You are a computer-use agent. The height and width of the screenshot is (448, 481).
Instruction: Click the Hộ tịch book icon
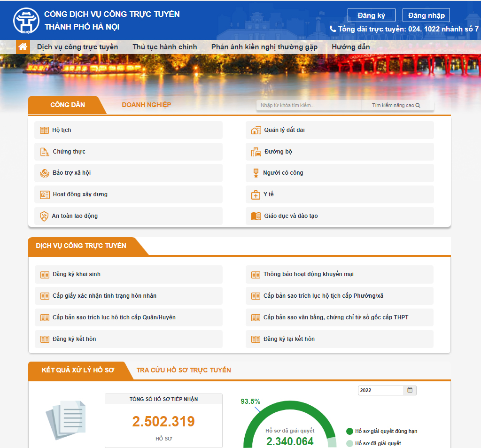44,130
